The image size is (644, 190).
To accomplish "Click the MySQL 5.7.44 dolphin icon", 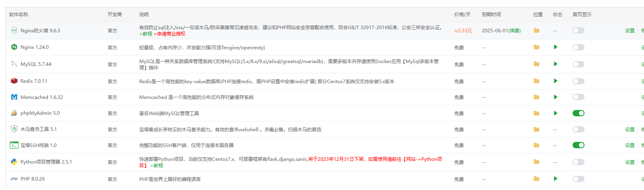I will click(x=14, y=64).
